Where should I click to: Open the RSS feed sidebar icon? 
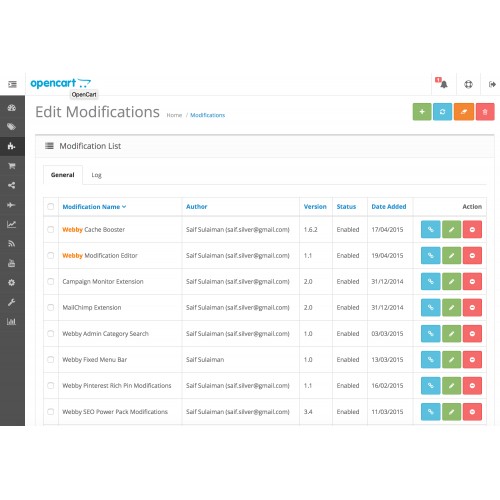tap(12, 244)
